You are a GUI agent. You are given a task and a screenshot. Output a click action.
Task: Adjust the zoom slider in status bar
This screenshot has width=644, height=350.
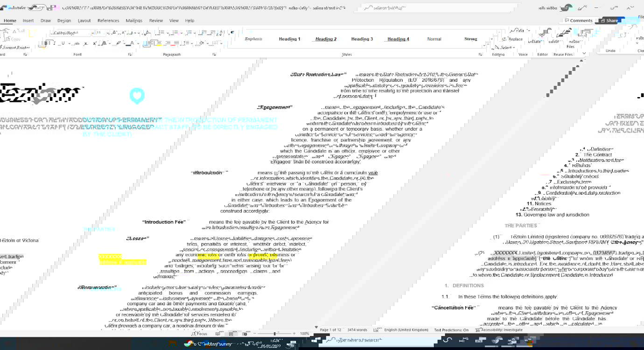(x=274, y=334)
